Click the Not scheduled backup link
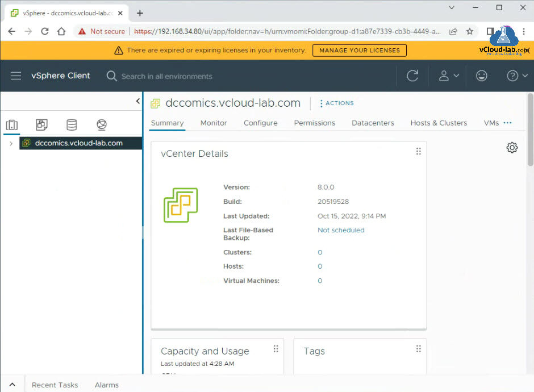This screenshot has height=392, width=534. coord(341,230)
